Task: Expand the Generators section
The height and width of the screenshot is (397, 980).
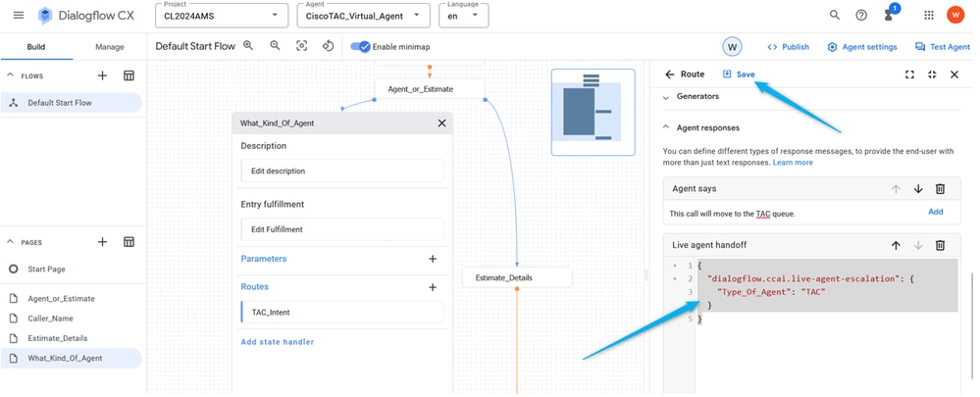Action: point(666,96)
